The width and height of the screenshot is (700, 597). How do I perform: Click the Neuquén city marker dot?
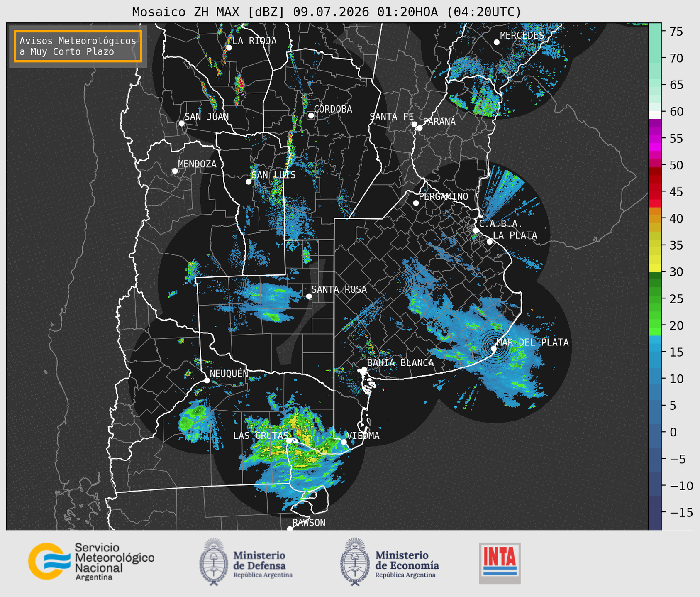coord(207,380)
